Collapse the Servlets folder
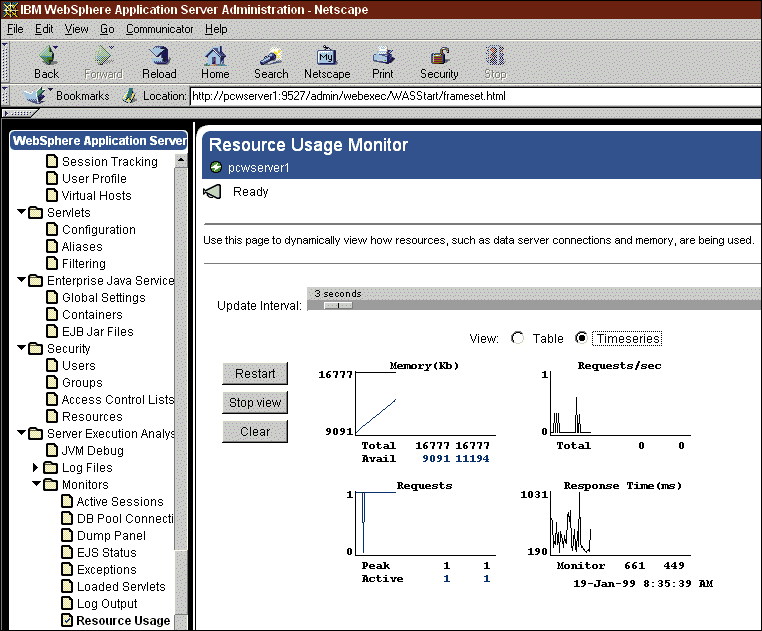This screenshot has height=631, width=762. click(21, 212)
